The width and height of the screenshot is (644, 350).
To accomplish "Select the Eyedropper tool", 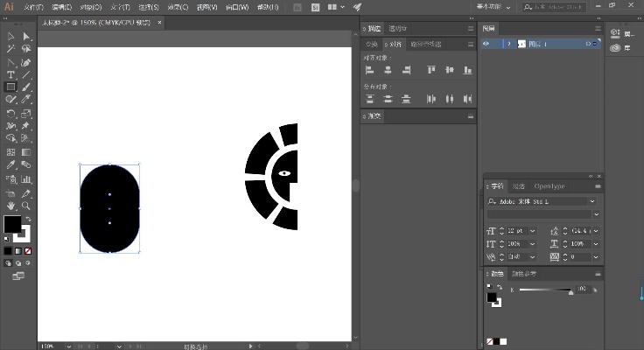I will (10, 164).
